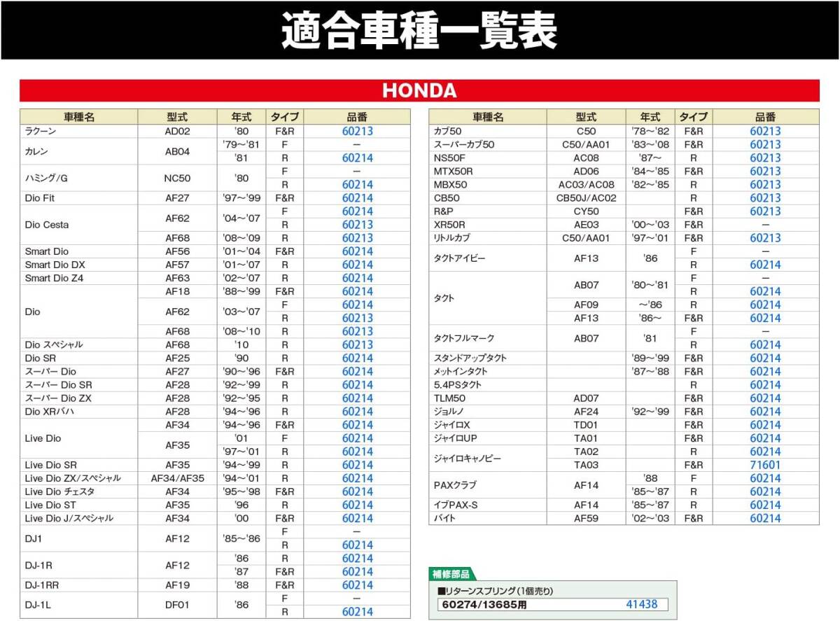This screenshot has width=840, height=621.
Task: Select the 'AE03' type code
Action: pyautogui.click(x=587, y=225)
